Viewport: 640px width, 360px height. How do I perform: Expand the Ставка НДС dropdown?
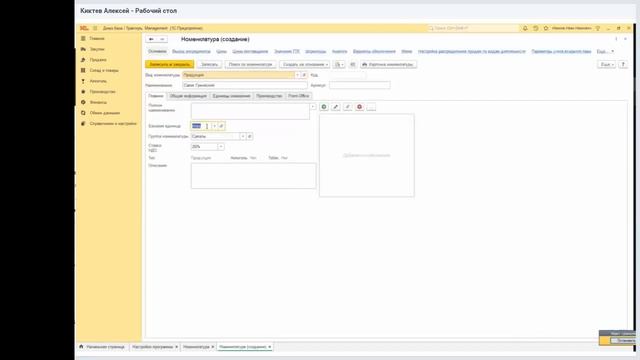point(221,147)
